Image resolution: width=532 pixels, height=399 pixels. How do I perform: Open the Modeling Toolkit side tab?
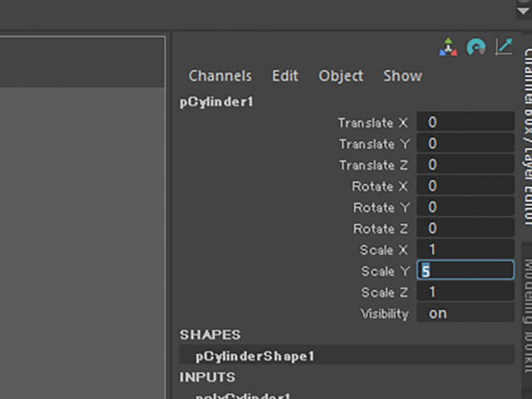528,316
